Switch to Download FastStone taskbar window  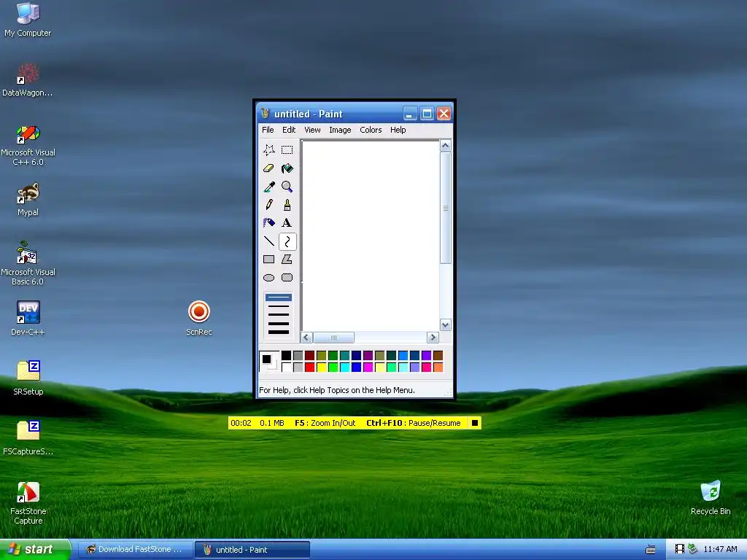pyautogui.click(x=135, y=550)
